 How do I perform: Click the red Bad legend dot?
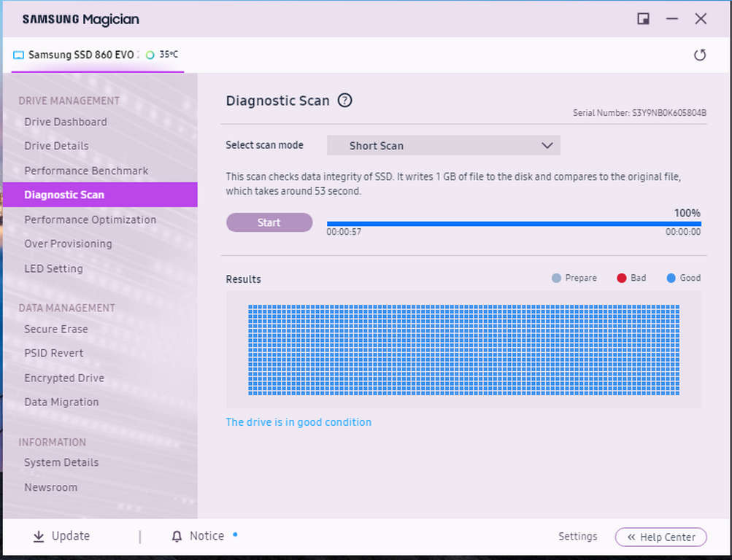click(x=622, y=278)
